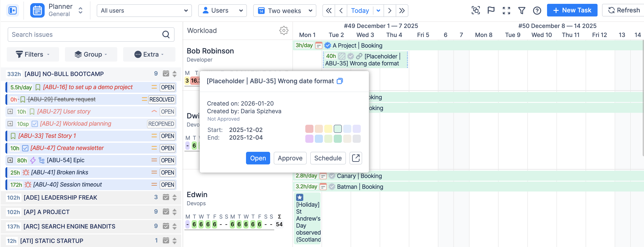Open placeholder in new window icon
Screen dimensions: 644x247
(x=356, y=158)
